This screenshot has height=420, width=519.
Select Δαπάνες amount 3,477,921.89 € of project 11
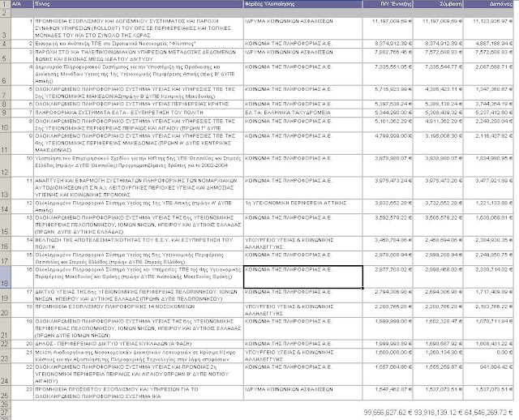[488, 187]
